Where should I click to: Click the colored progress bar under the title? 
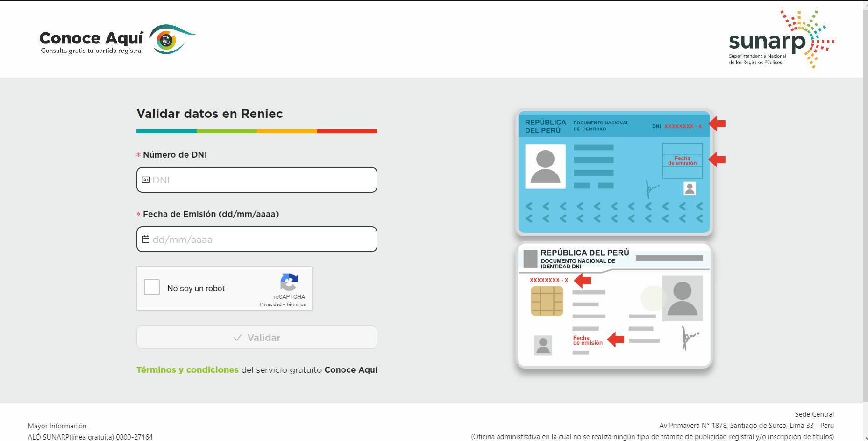pyautogui.click(x=257, y=131)
